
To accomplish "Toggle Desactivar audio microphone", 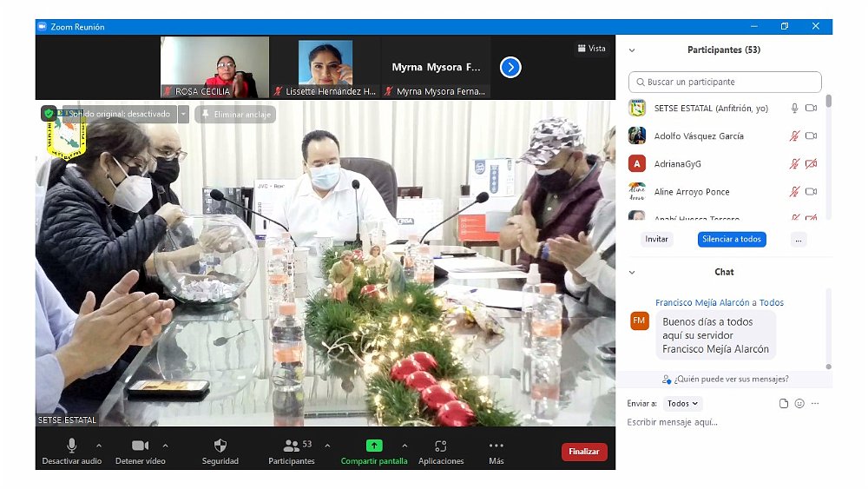I will click(71, 446).
